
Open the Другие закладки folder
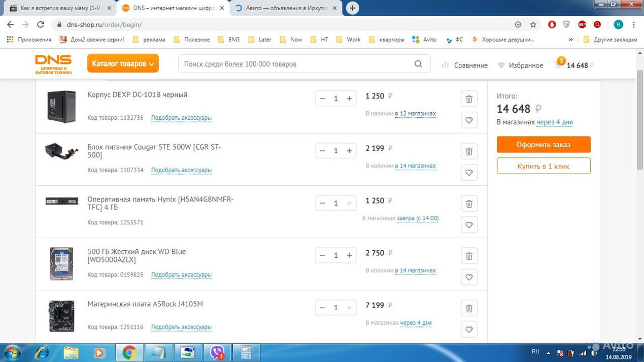(x=610, y=40)
